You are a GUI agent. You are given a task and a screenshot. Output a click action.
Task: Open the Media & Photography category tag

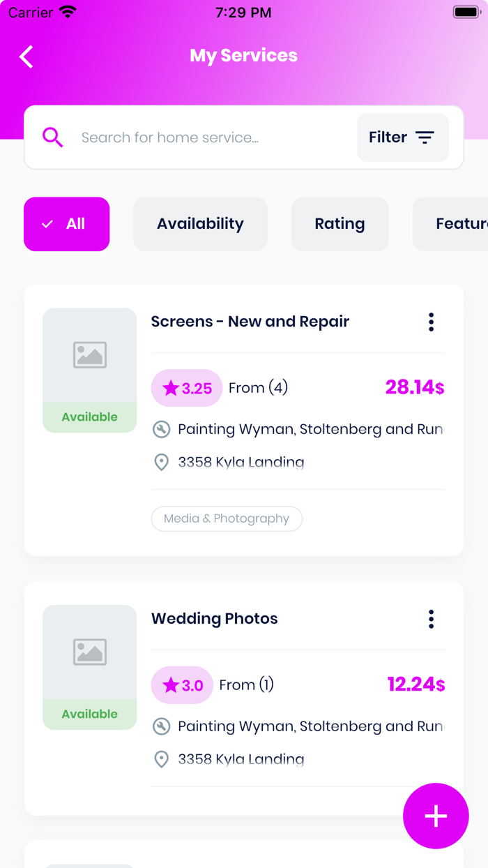pyautogui.click(x=227, y=518)
